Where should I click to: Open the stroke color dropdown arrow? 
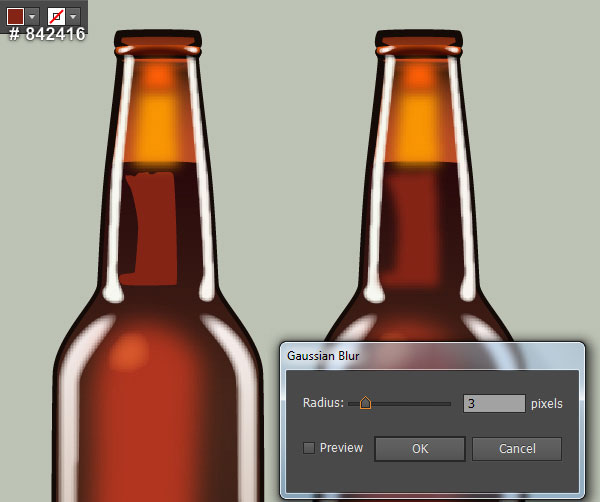coord(73,16)
